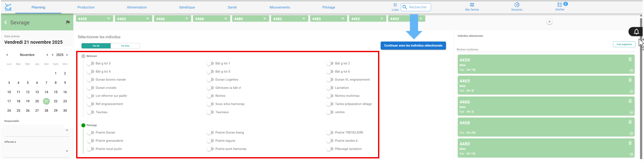
Task: Delete card 4468 via trash icon
Action: [x=630, y=122]
